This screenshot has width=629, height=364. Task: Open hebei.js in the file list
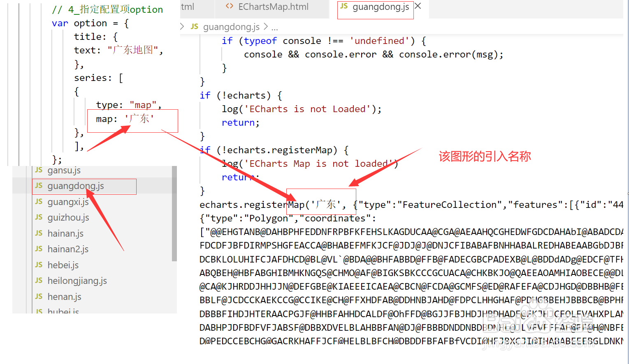63,265
